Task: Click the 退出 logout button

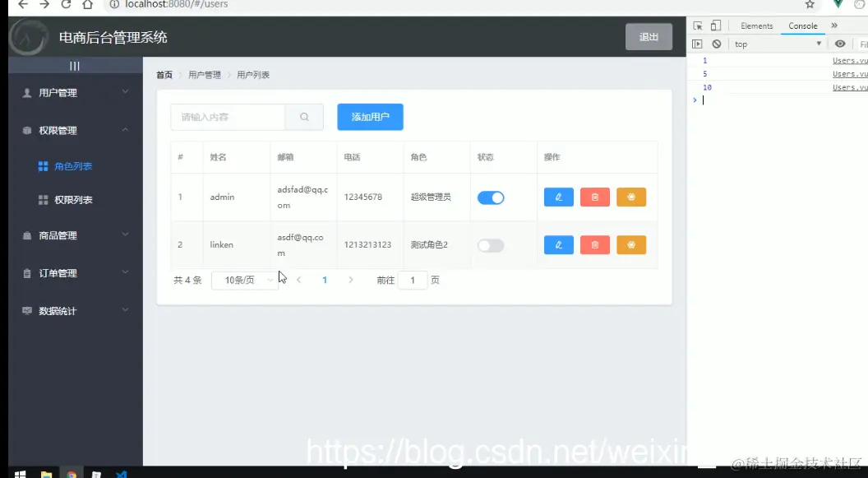Action: tap(649, 36)
